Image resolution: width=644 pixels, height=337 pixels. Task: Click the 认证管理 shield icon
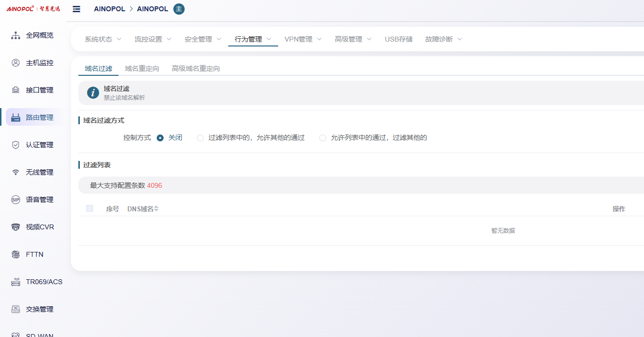click(x=16, y=145)
